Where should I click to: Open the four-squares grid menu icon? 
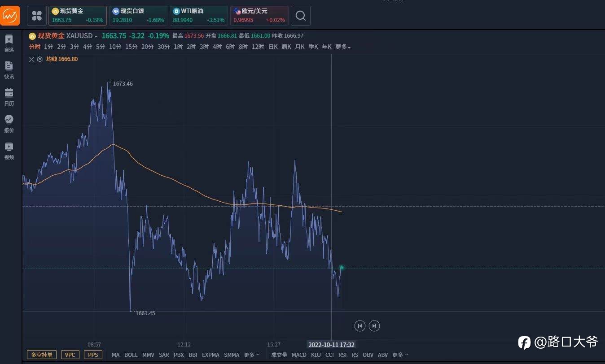pyautogui.click(x=37, y=16)
